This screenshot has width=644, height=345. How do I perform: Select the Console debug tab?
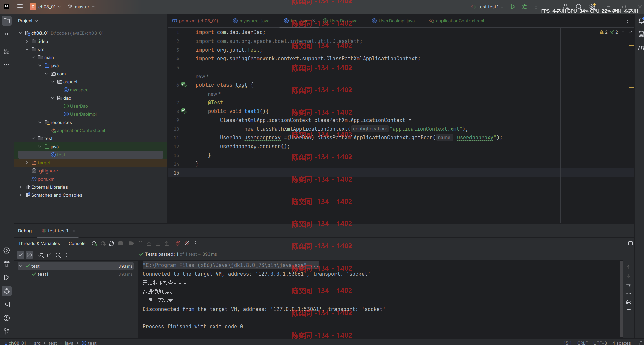(x=77, y=243)
